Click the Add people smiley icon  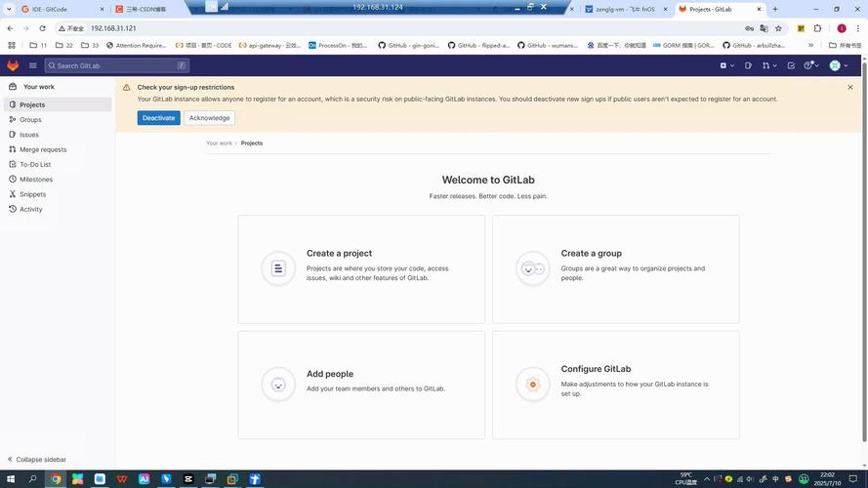click(278, 384)
